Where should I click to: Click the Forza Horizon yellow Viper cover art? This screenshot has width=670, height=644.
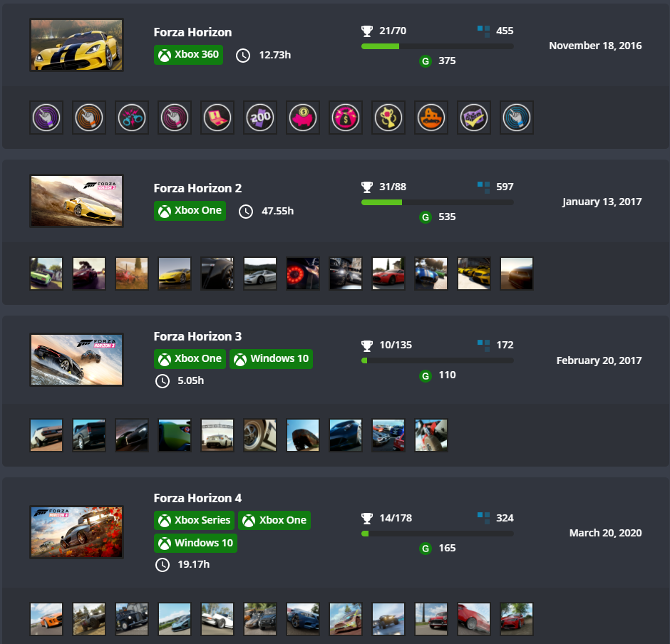(76, 45)
